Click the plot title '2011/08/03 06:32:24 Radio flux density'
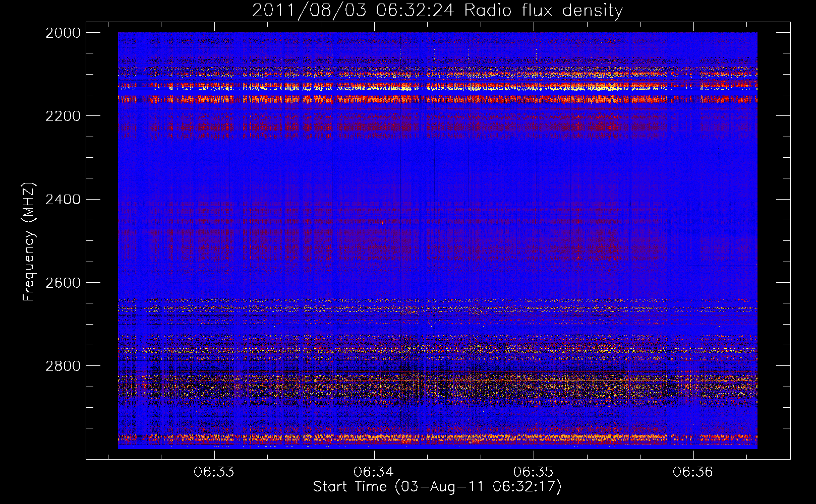 [437, 10]
